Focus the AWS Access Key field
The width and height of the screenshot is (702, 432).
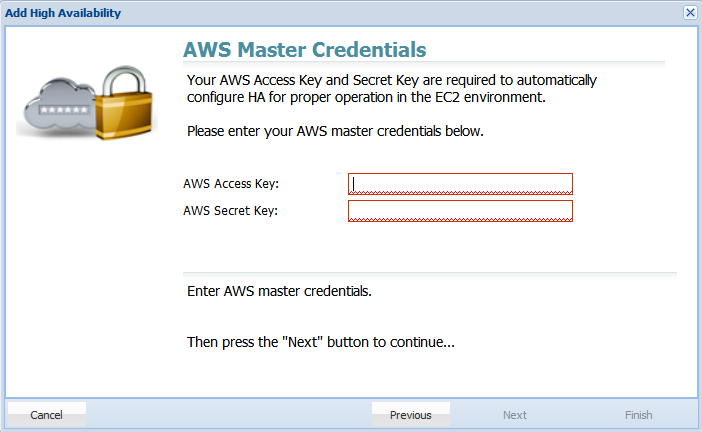pos(460,184)
